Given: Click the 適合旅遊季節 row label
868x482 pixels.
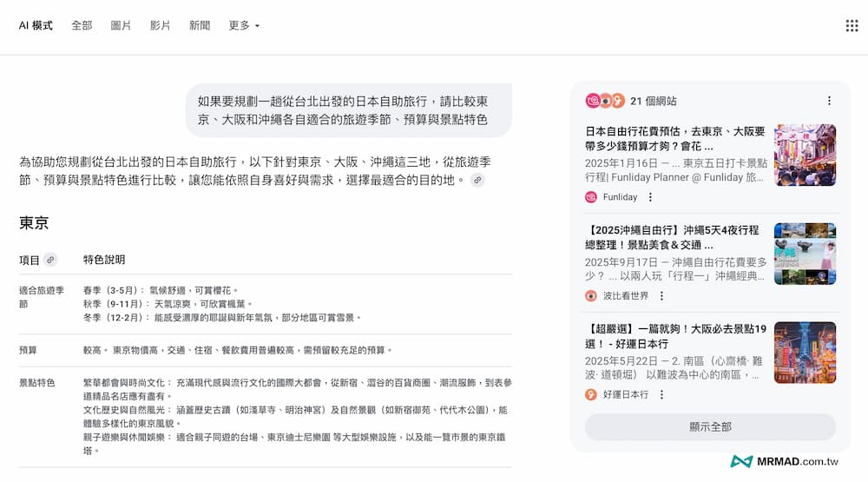Looking at the screenshot, I should pyautogui.click(x=42, y=297).
